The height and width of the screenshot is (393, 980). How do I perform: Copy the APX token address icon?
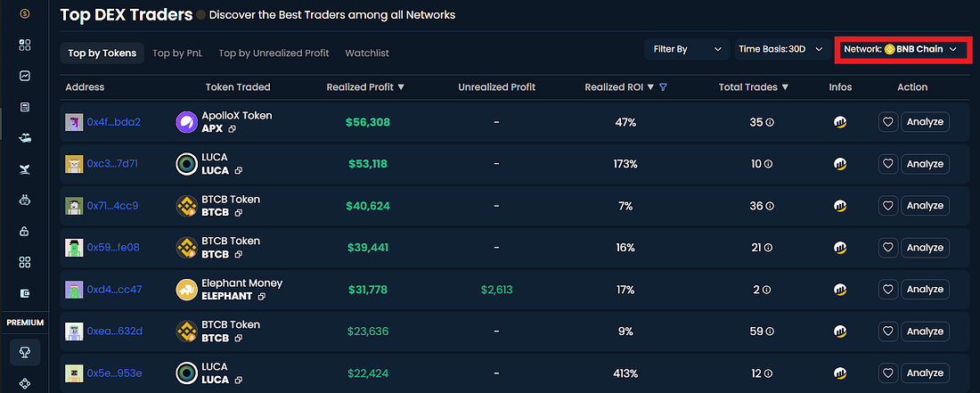(x=232, y=128)
